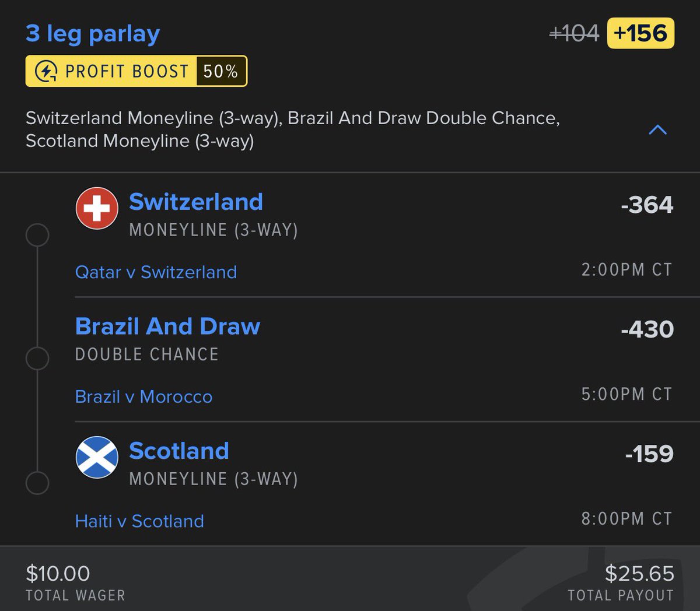
Task: Click the Scotland flag icon
Action: coord(97,457)
